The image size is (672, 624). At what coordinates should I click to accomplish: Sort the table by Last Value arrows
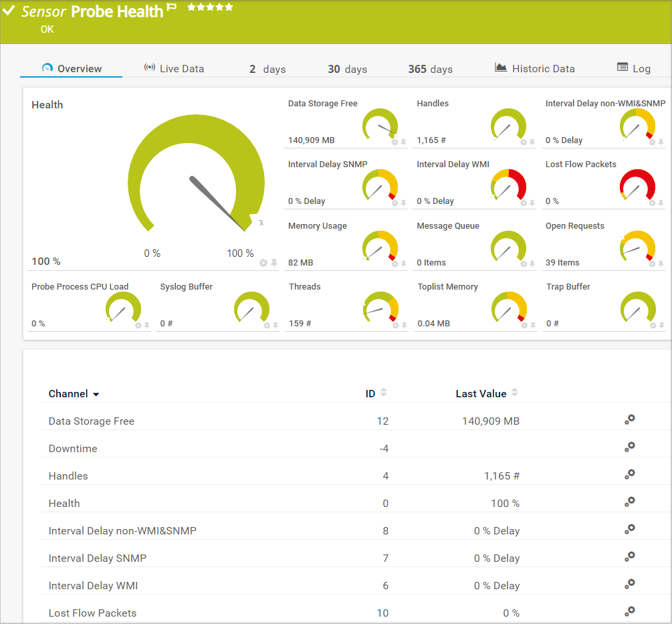click(514, 393)
